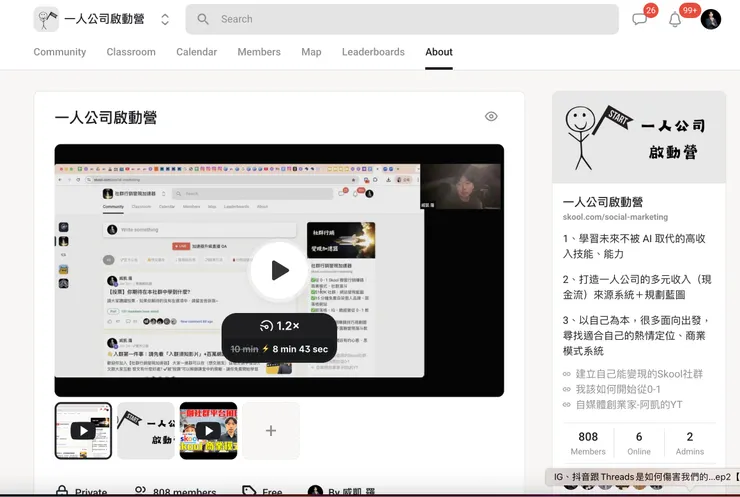740x497 pixels.
Task: Select the third Skool video thumbnail
Action: click(209, 430)
